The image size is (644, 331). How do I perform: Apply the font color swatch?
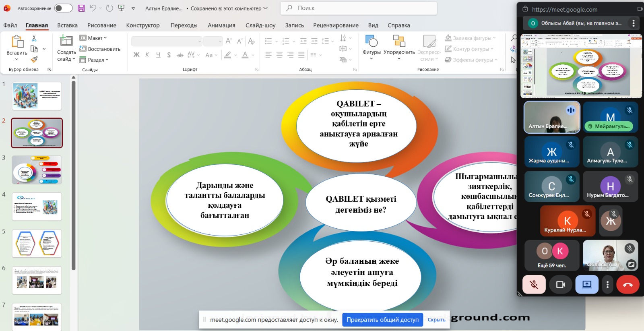pyautogui.click(x=245, y=55)
